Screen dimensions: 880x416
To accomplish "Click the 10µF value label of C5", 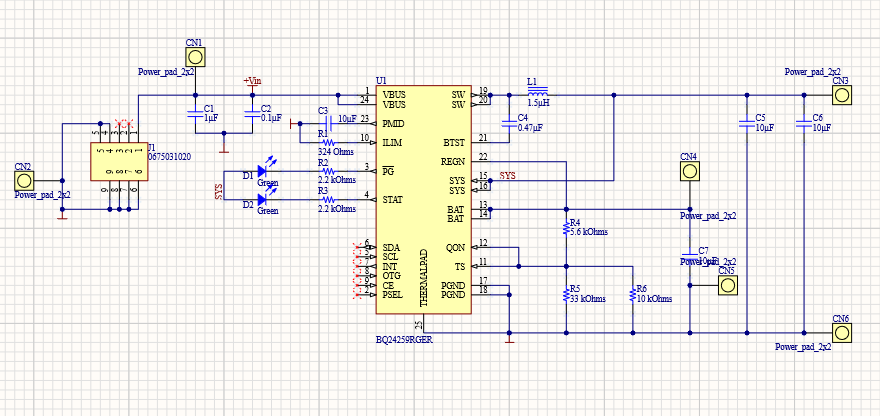I will 764,128.
